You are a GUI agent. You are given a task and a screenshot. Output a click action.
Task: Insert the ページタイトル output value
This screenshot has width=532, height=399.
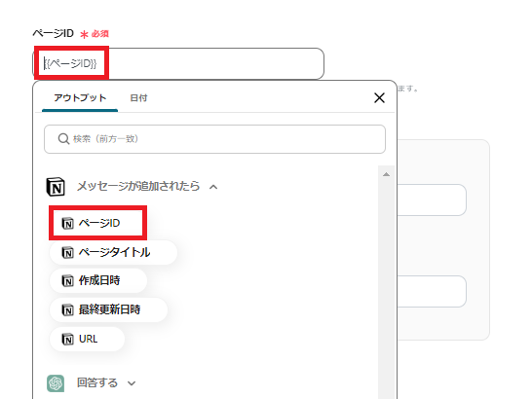113,253
